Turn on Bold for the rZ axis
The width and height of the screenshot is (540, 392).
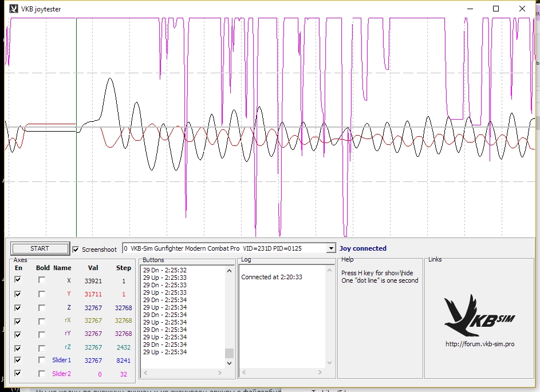tap(42, 348)
